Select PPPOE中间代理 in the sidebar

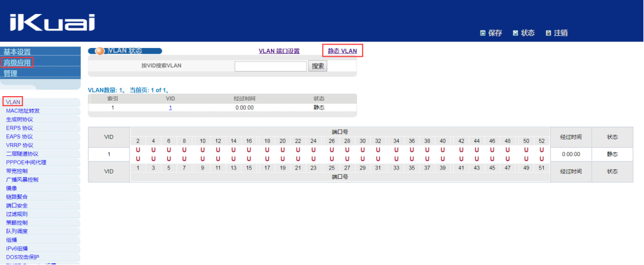[26, 162]
